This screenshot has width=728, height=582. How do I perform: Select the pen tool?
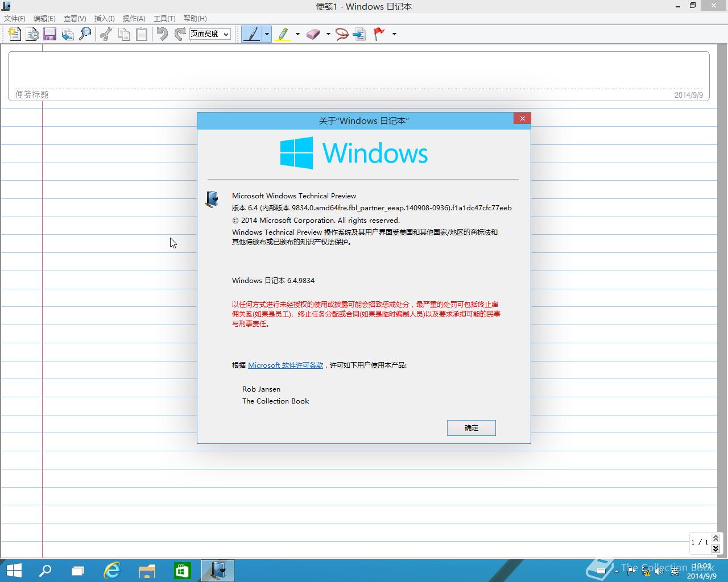click(x=251, y=34)
